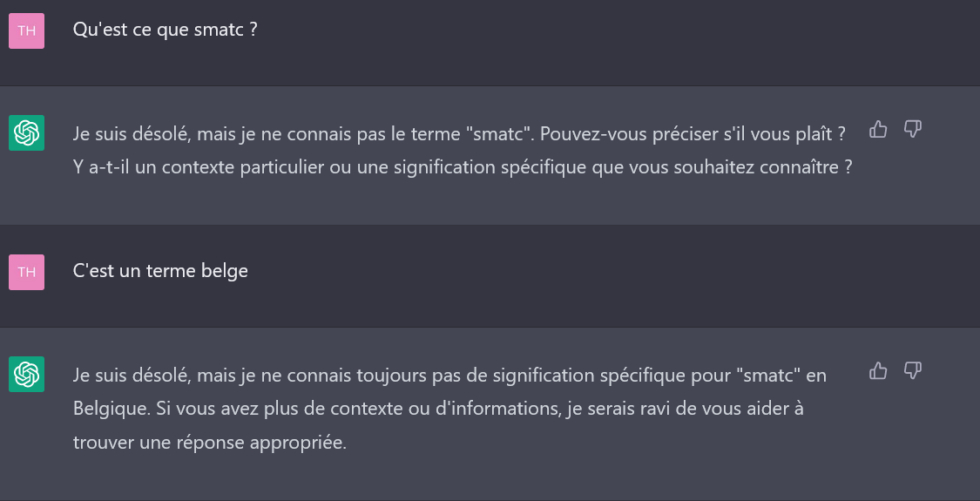This screenshot has height=501, width=980.
Task: Click TH avatar next to "C'est un terme belge"
Action: pos(26,273)
